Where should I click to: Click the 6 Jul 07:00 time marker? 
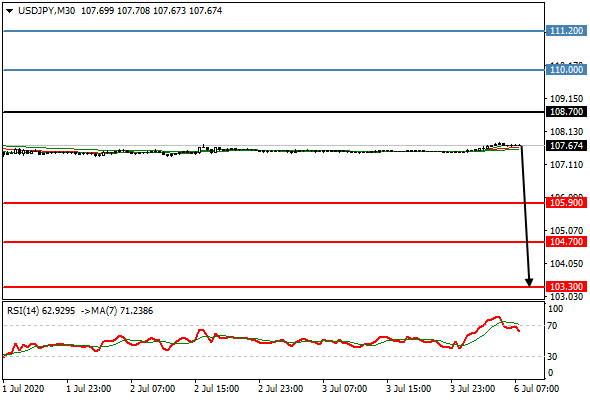(x=536, y=389)
